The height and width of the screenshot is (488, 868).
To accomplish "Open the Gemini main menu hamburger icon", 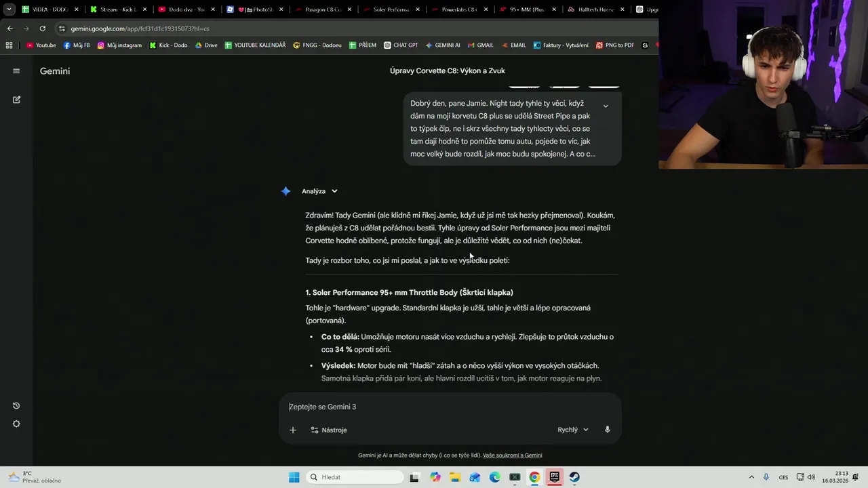I will [16, 71].
